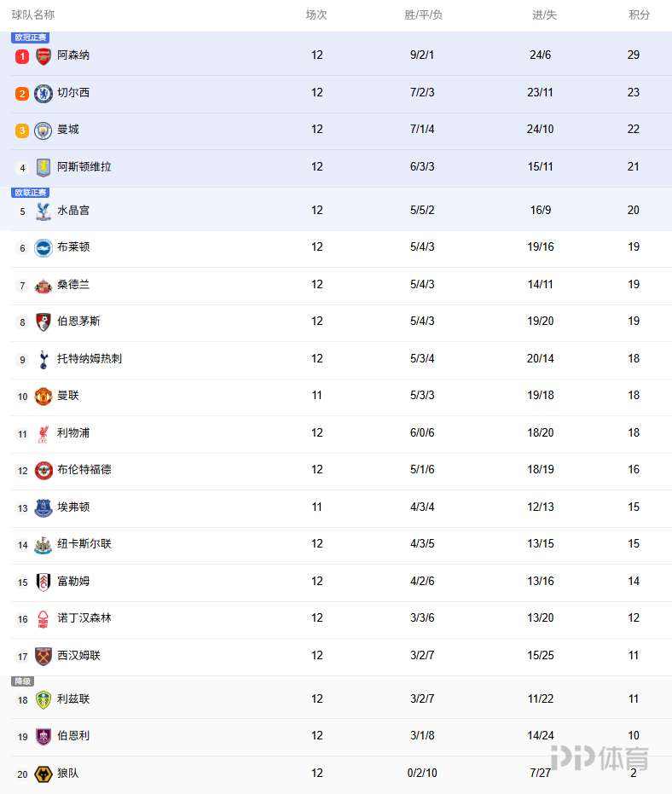Open the 诺丁汉森林 team name link
Image resolution: width=672 pixels, height=794 pixels.
coord(84,618)
